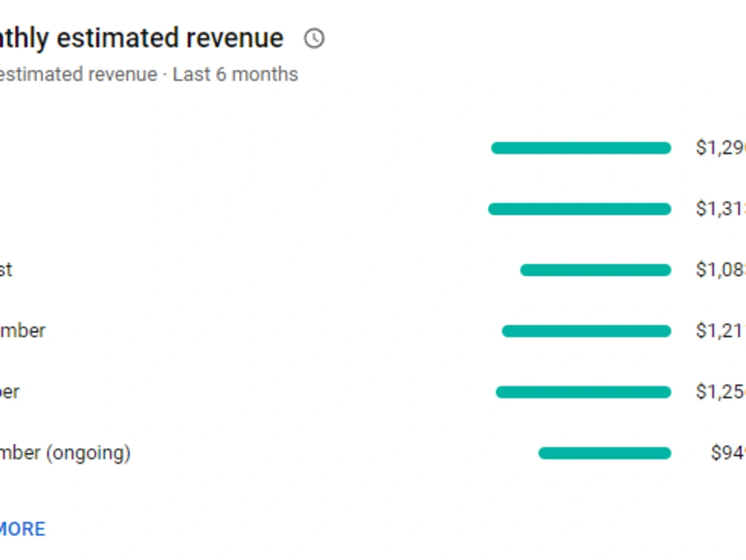Image resolution: width=746 pixels, height=560 pixels.
Task: Open the blue MORE link at the bottom
Action: click(23, 529)
